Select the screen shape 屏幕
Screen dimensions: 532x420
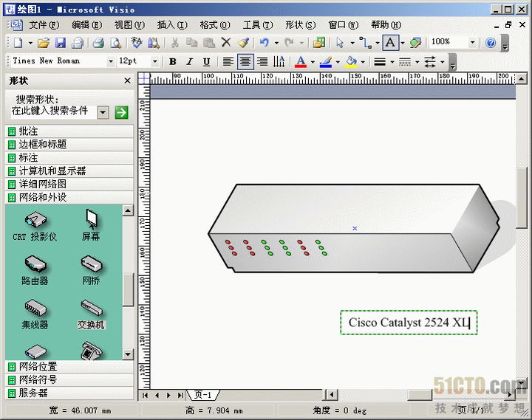92,225
